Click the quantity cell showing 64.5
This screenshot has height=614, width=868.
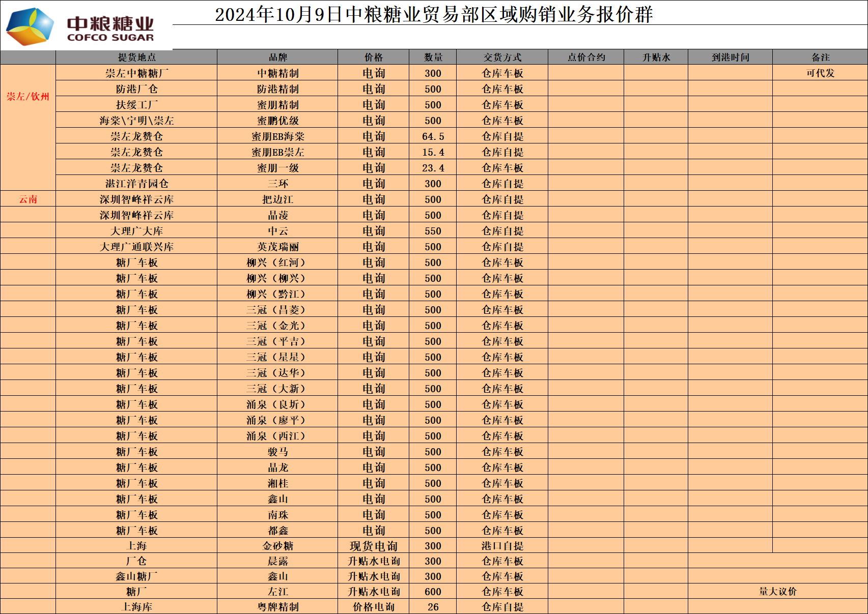(x=433, y=136)
